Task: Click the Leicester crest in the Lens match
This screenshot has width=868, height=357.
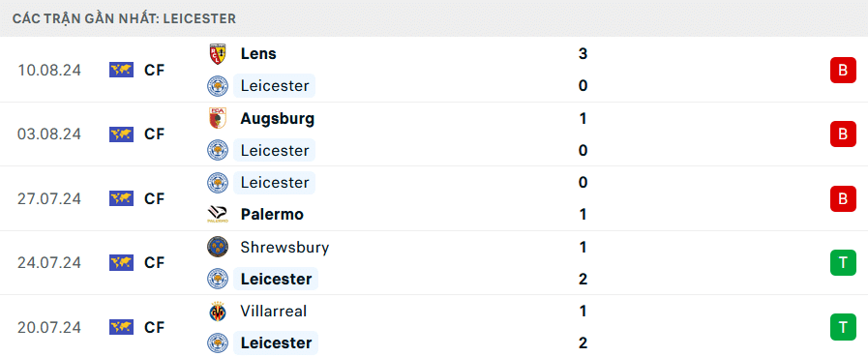Action: 218,86
